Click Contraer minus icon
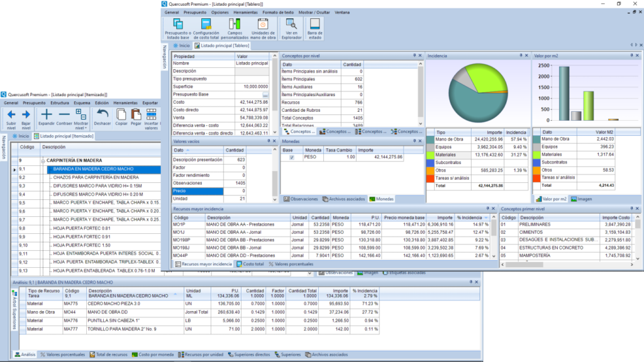This screenshot has width=644, height=362. click(64, 114)
